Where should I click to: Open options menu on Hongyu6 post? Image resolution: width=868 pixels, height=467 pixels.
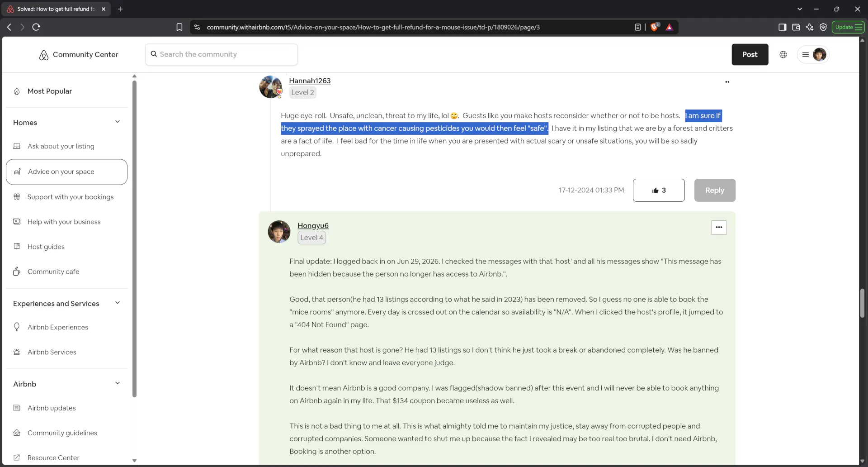[x=719, y=227]
